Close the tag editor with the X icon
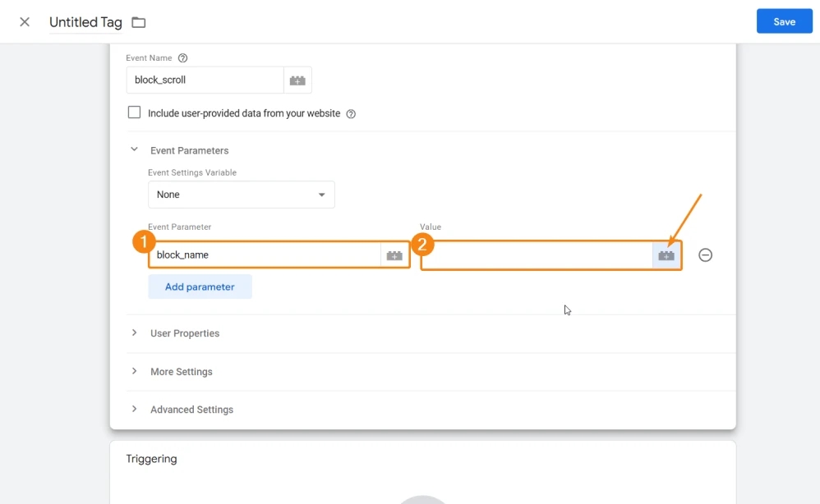The image size is (820, 504). click(x=25, y=22)
